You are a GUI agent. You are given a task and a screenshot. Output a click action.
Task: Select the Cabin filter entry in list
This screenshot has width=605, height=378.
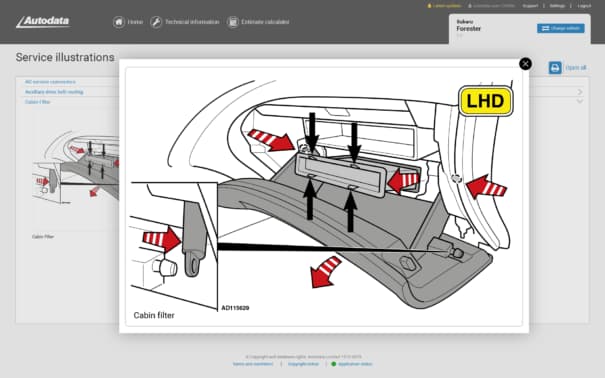[x=37, y=102]
